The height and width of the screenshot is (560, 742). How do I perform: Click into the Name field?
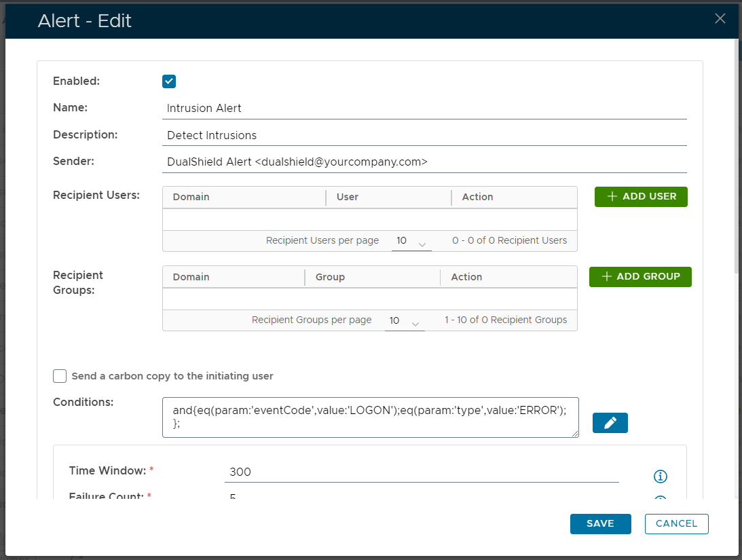(426, 108)
